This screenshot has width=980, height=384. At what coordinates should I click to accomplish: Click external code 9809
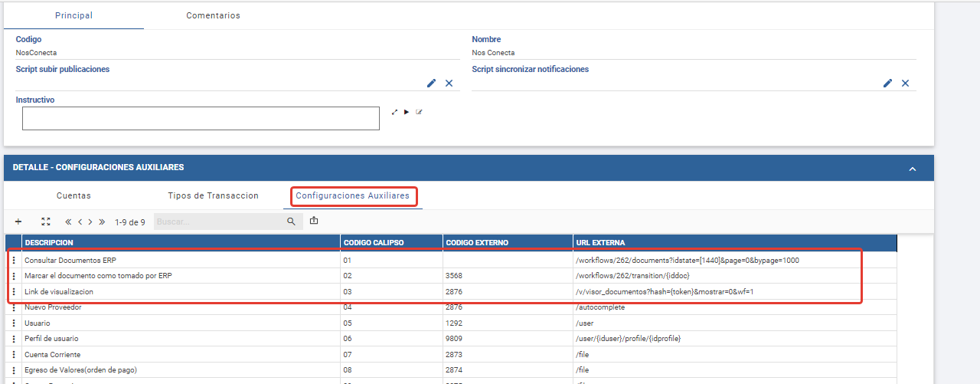tap(454, 339)
